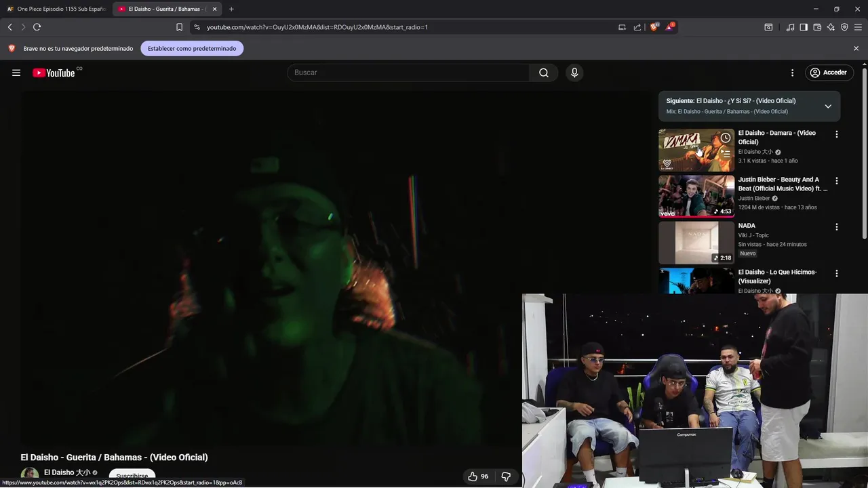Open the tab search icon

coord(768,27)
